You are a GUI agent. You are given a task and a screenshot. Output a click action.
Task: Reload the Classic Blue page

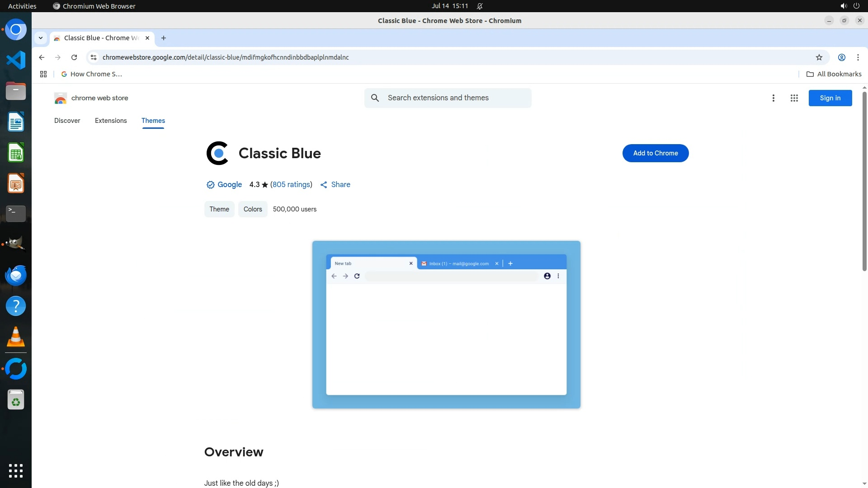(74, 57)
